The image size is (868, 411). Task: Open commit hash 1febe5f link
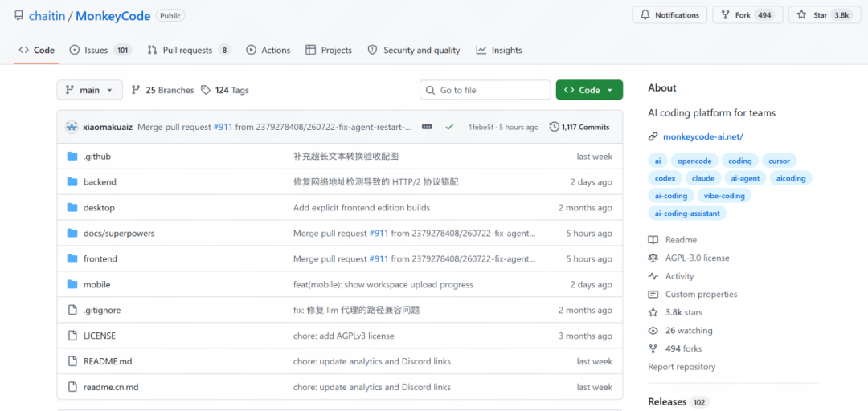point(482,127)
